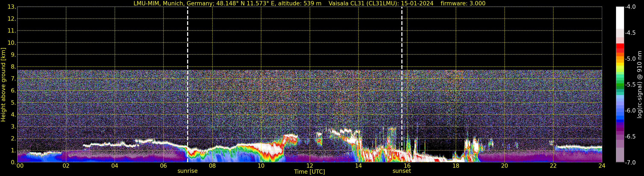Click the 'Time [UTC]' axis label
Image resolution: width=644 pixels, height=176 pixels.
pos(310,172)
